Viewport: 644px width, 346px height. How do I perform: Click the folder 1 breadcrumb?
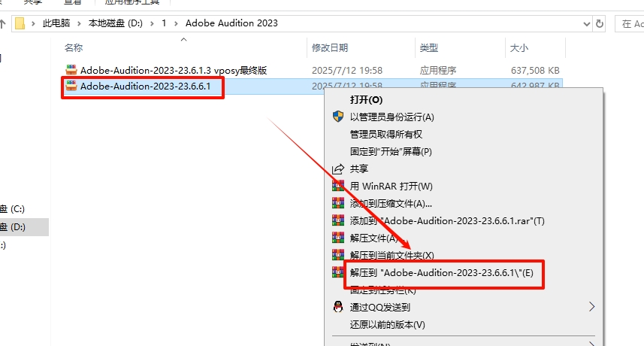(164, 23)
